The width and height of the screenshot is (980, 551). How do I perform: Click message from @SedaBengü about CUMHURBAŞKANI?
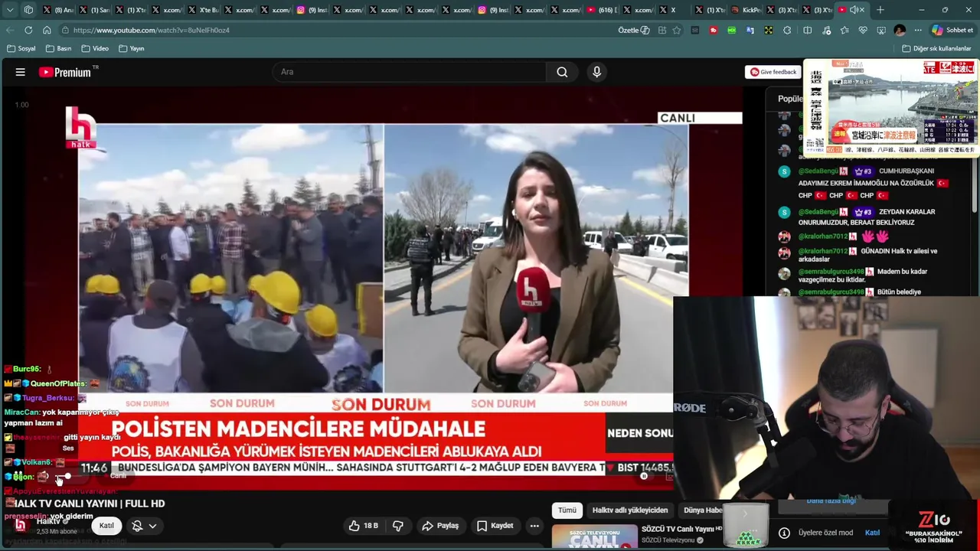[x=873, y=183]
